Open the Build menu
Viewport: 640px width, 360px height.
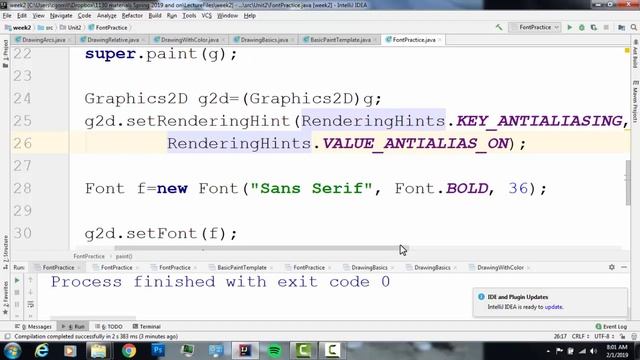pyautogui.click(x=155, y=16)
